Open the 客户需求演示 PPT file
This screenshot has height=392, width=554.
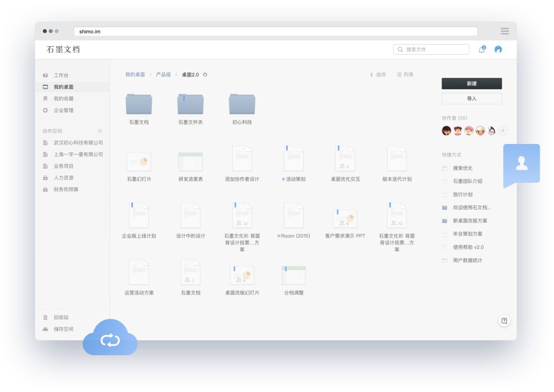[345, 223]
